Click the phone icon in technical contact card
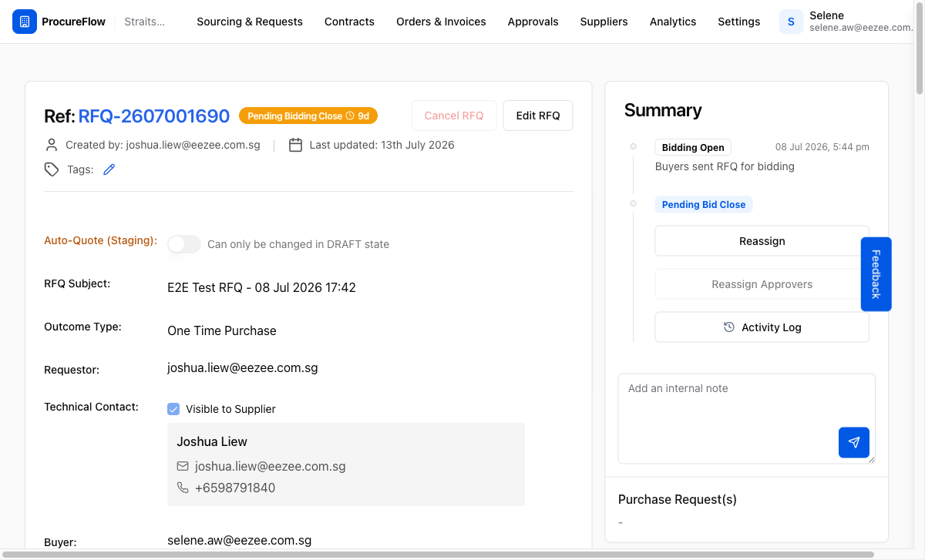This screenshot has height=560, width=925. (x=183, y=488)
